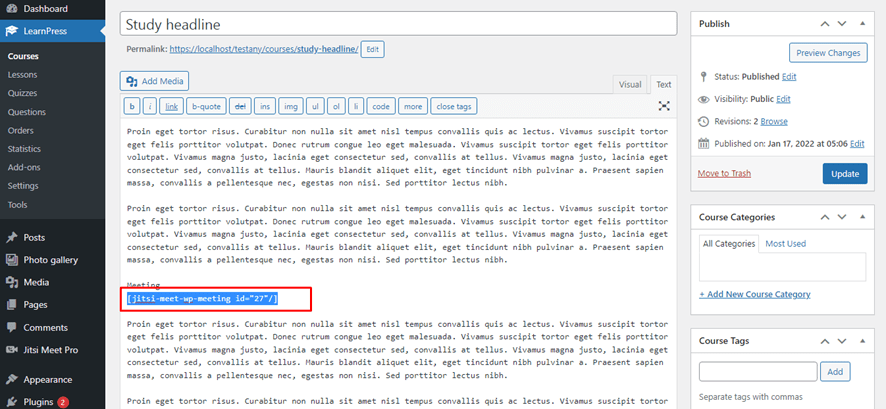Open LearnPress Settings submenu item
Viewport: 886px width, 409px height.
pyautogui.click(x=23, y=186)
